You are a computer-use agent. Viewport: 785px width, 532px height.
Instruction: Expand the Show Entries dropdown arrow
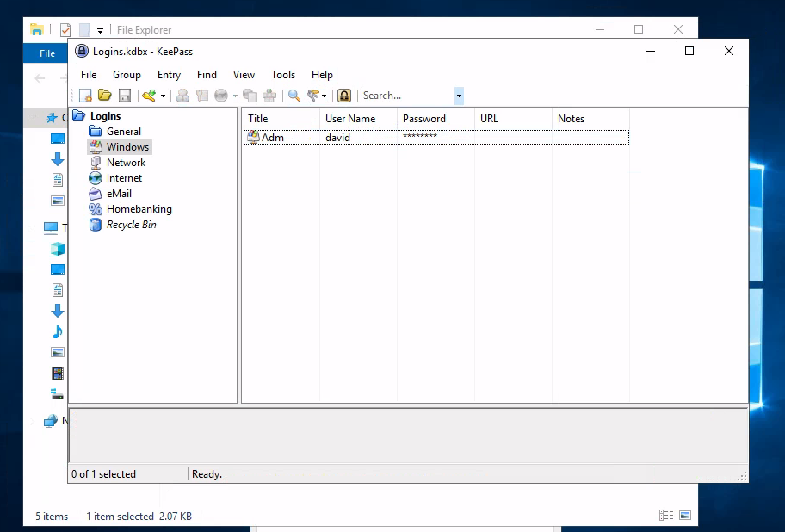325,96
